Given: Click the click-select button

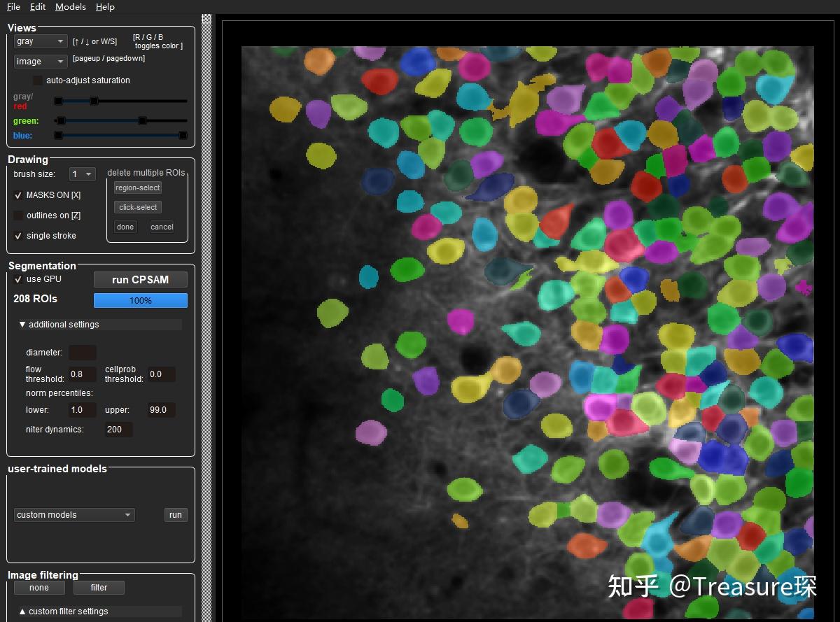Looking at the screenshot, I should [138, 207].
